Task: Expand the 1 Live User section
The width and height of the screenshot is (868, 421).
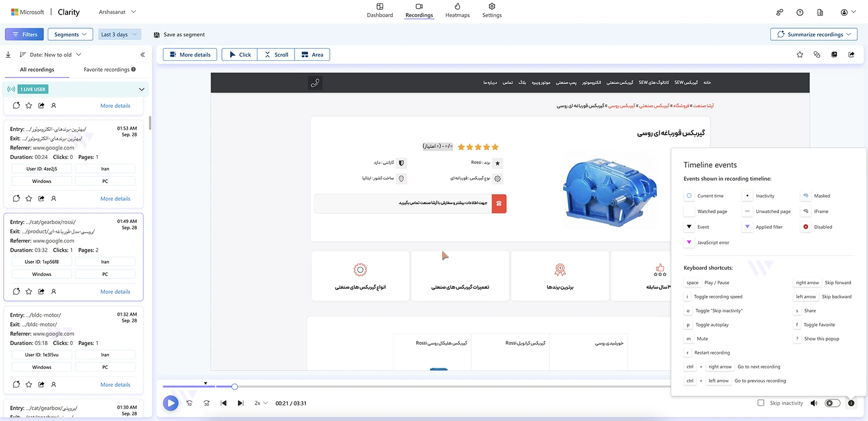Action: click(x=142, y=90)
